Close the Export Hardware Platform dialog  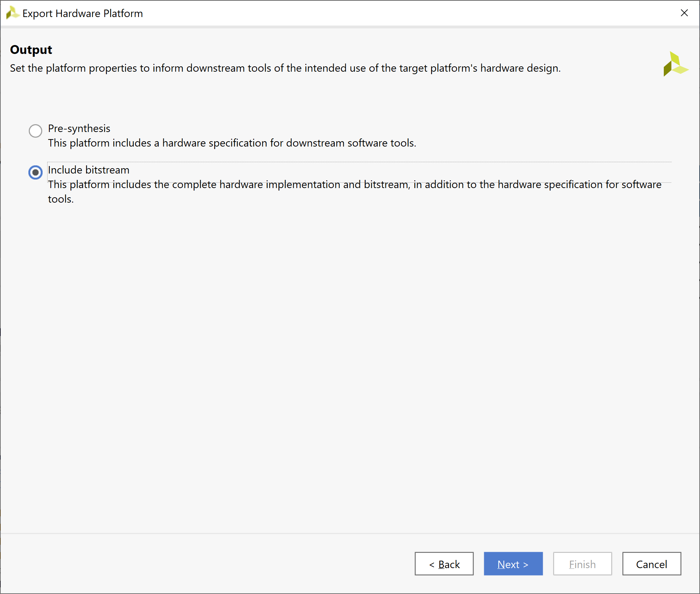[685, 13]
